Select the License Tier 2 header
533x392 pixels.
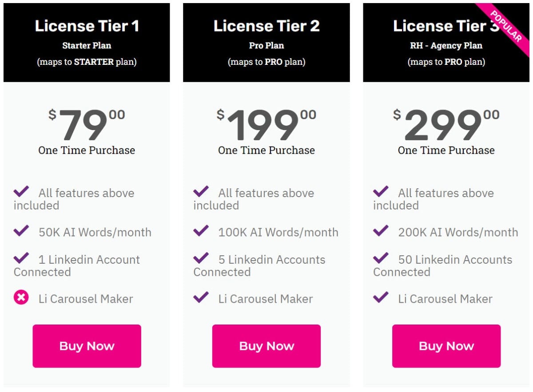266,26
